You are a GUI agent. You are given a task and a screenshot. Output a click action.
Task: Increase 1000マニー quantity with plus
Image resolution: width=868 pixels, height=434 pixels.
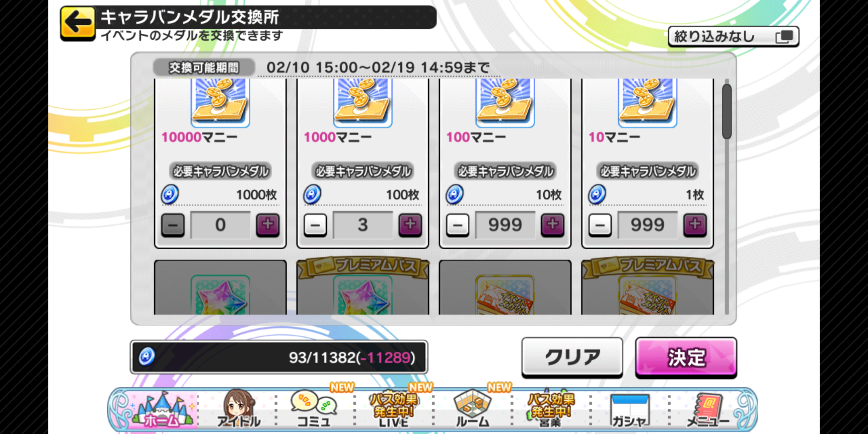coord(410,225)
